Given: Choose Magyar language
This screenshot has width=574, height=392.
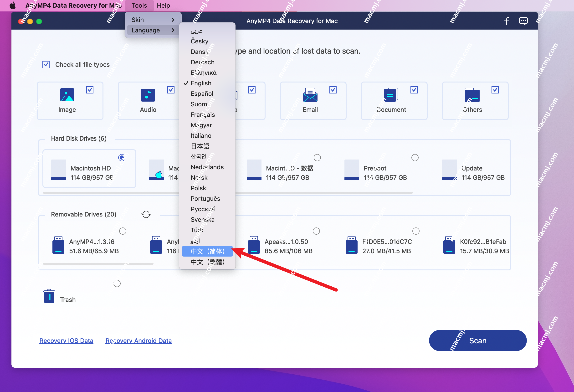Looking at the screenshot, I should [207, 125].
